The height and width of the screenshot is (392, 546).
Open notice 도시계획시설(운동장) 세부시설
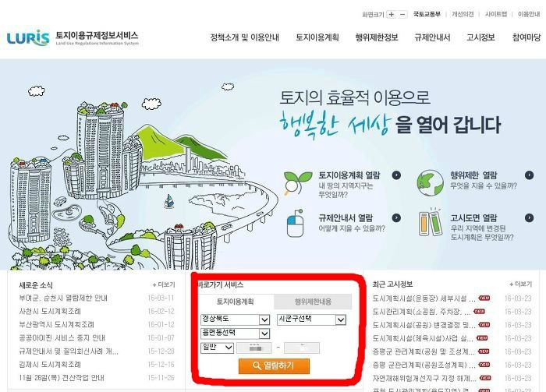[424, 298]
